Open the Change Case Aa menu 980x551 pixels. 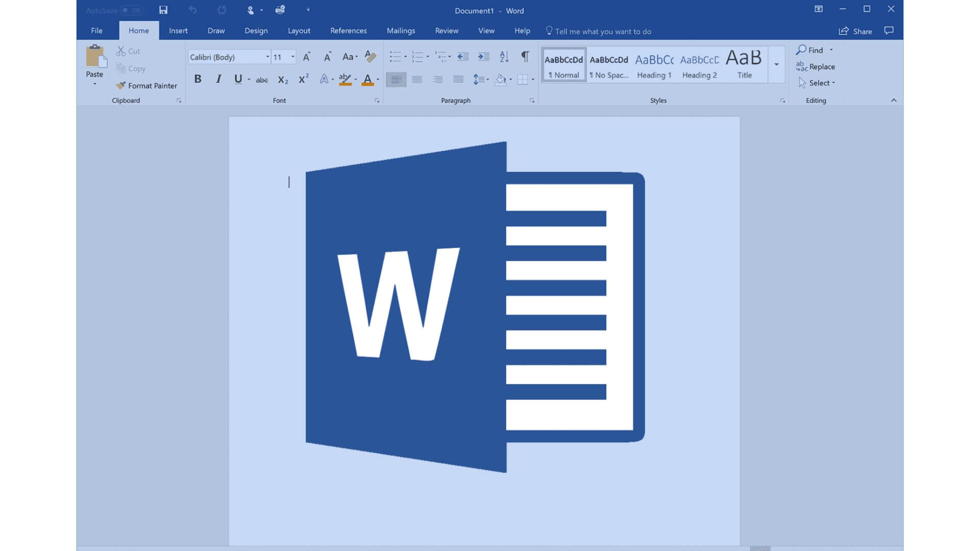coord(350,57)
